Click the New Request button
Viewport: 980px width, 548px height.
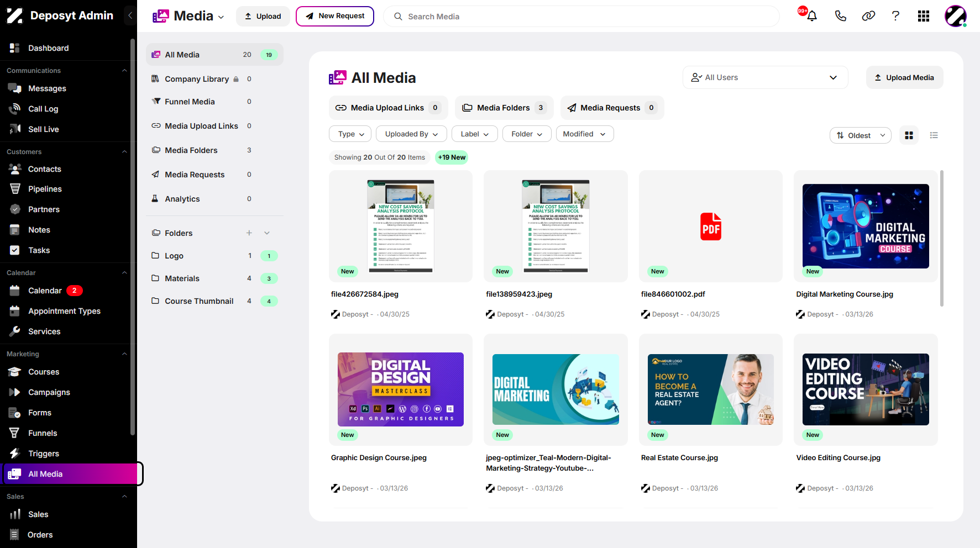click(x=335, y=16)
